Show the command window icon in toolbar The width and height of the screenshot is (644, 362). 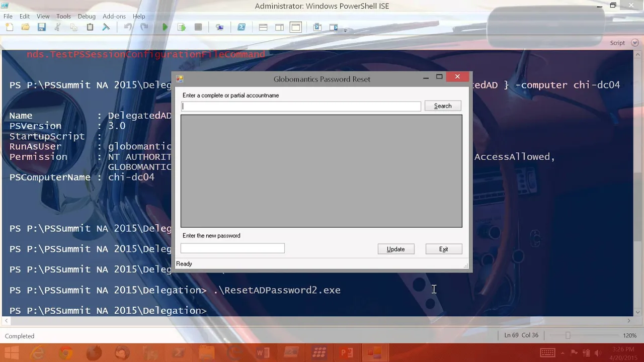[x=317, y=27]
